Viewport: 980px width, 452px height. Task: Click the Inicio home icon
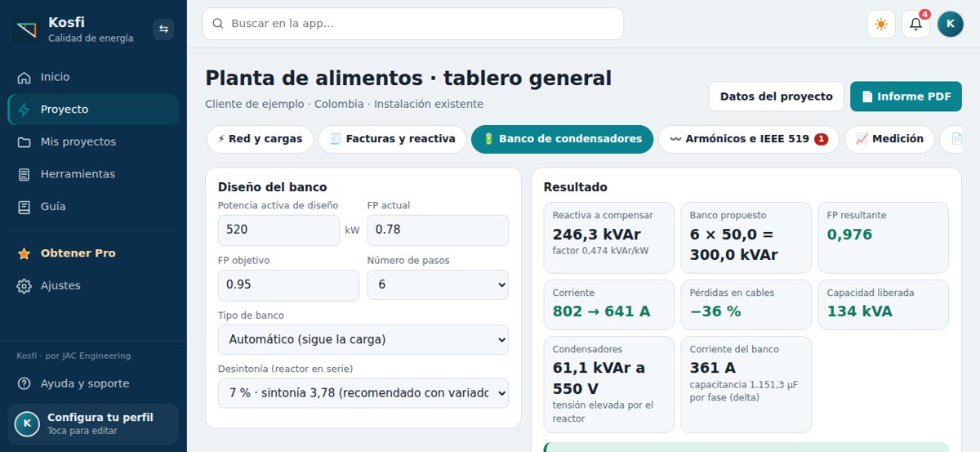point(24,77)
